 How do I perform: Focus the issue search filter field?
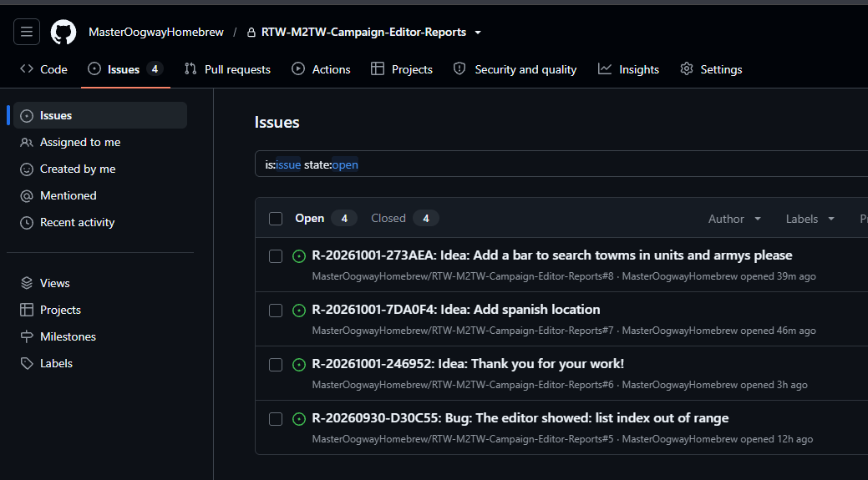(561, 164)
